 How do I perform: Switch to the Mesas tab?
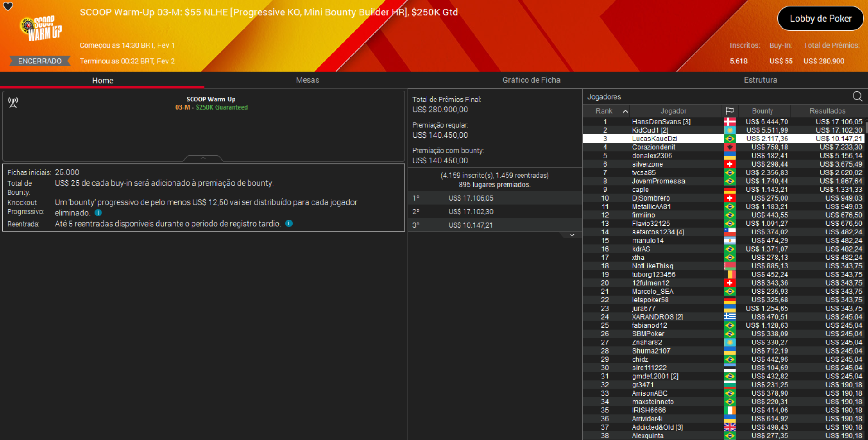coord(307,80)
